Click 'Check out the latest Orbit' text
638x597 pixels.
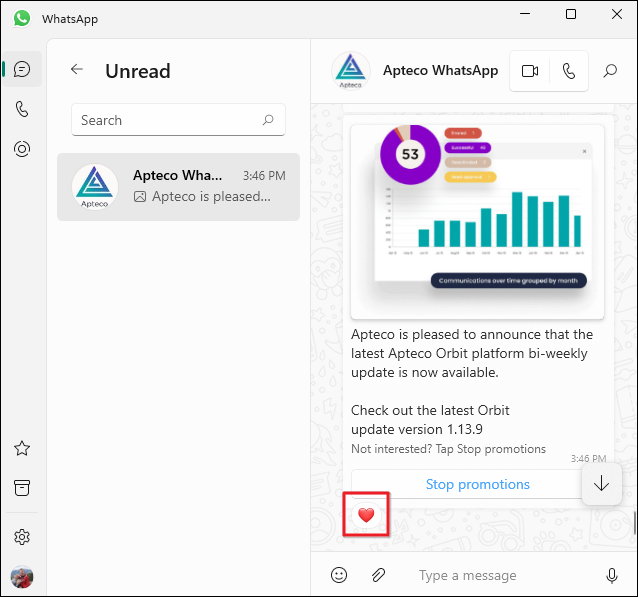430,410
